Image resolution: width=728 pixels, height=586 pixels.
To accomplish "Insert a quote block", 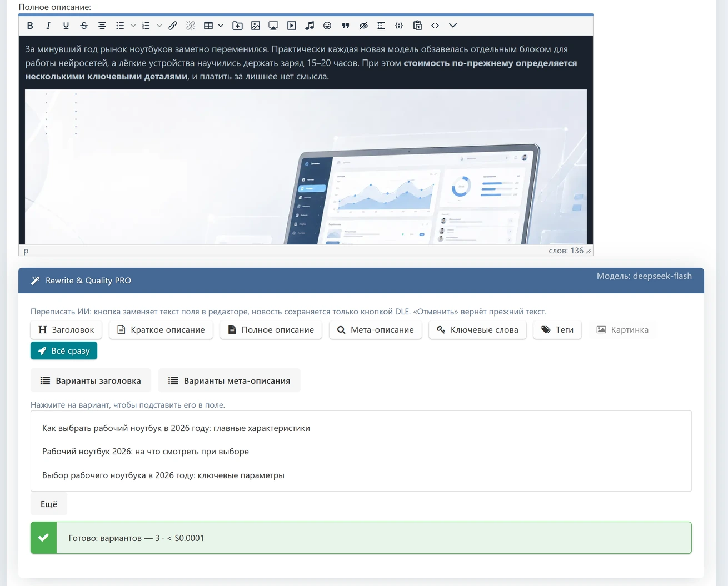I will [346, 26].
